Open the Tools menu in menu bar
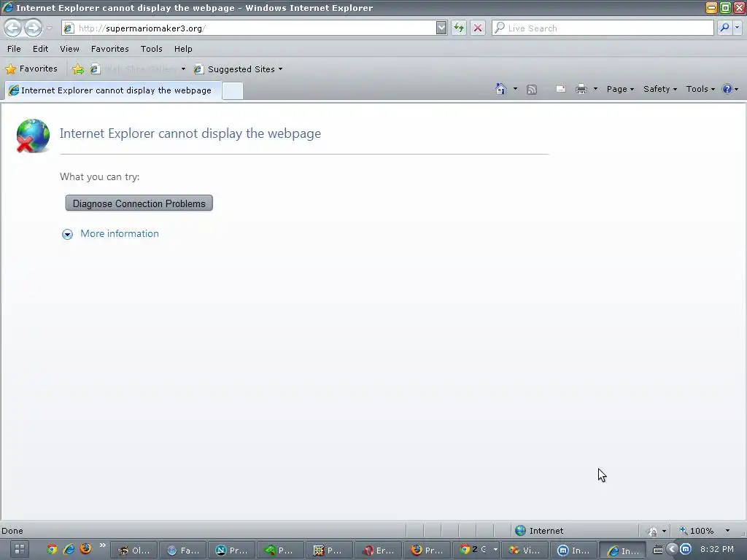The width and height of the screenshot is (747, 560). tap(152, 49)
